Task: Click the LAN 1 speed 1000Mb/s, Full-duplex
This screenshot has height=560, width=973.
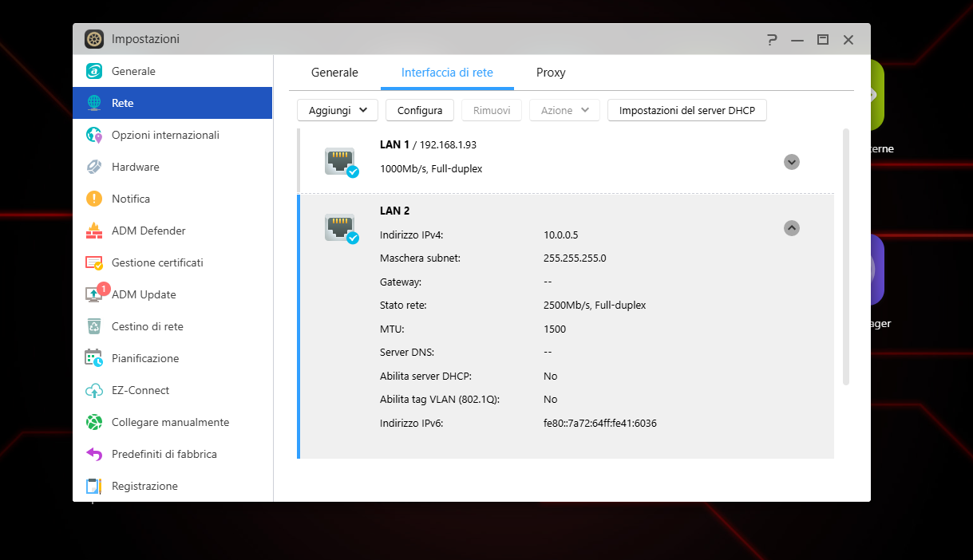Action: pyautogui.click(x=431, y=169)
